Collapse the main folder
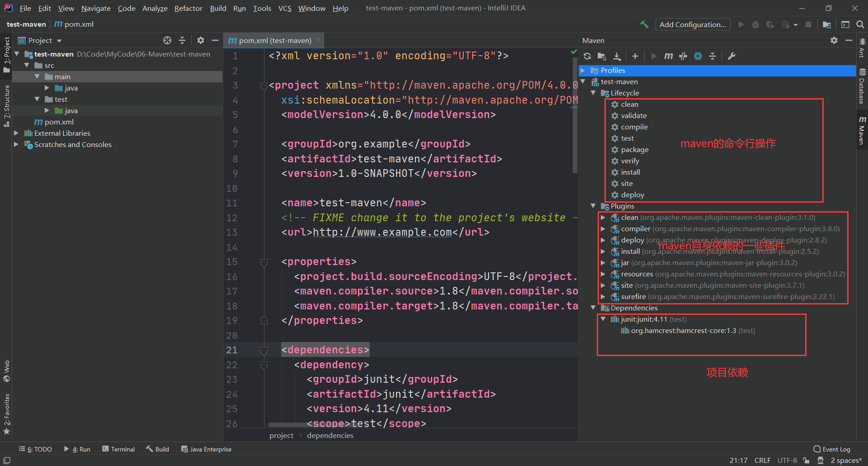Screen dimensions: 868x466 pos(37,76)
